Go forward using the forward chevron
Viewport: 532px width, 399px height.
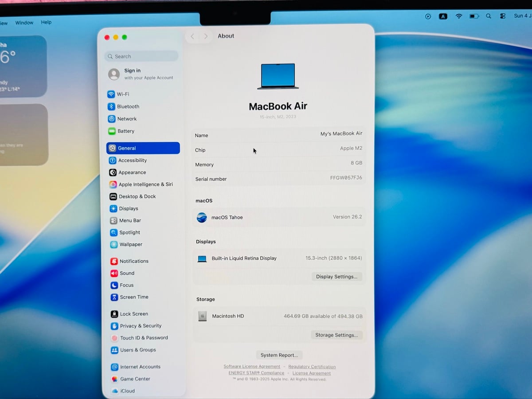pyautogui.click(x=206, y=36)
